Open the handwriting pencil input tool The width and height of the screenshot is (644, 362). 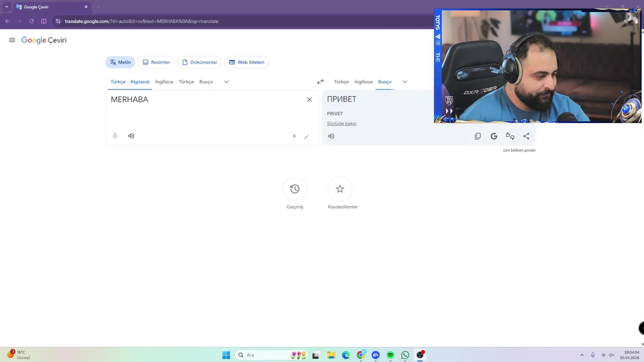(306, 136)
